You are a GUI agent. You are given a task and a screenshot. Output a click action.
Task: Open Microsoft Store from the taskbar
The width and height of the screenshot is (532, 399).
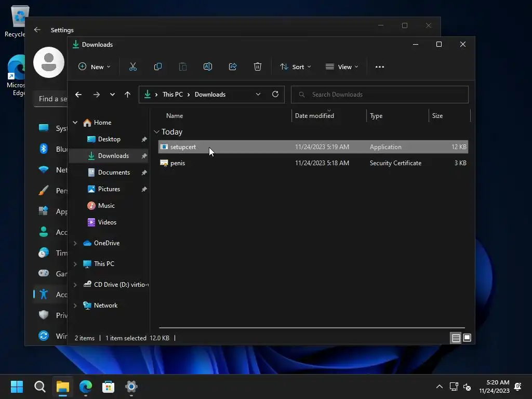[108, 387]
